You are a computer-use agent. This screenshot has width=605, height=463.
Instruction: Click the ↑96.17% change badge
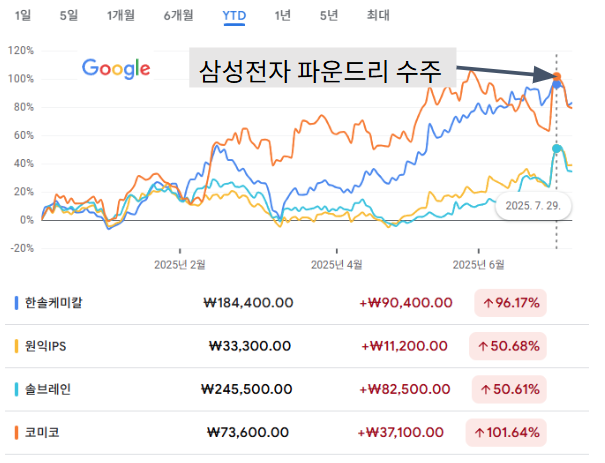pyautogui.click(x=510, y=303)
